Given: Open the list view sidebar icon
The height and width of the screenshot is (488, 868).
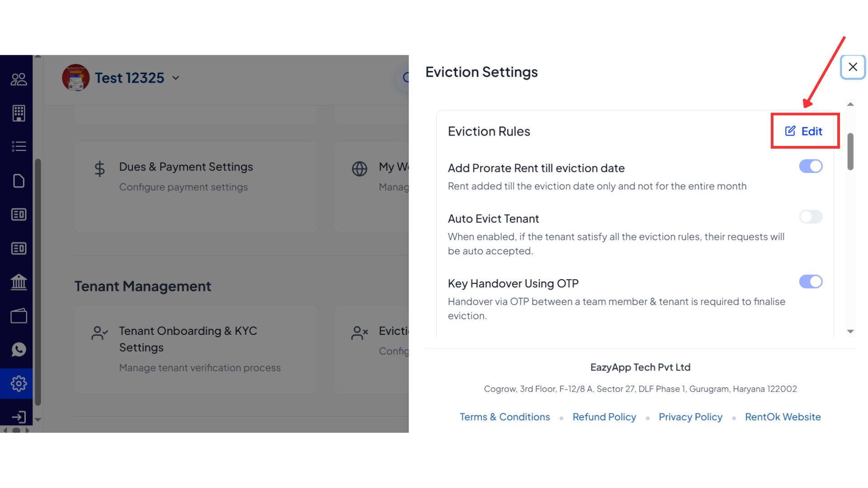Looking at the screenshot, I should tap(19, 146).
